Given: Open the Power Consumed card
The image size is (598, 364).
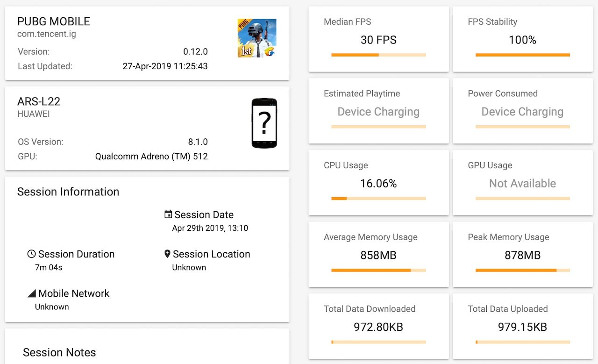Looking at the screenshot, I should click(x=523, y=111).
